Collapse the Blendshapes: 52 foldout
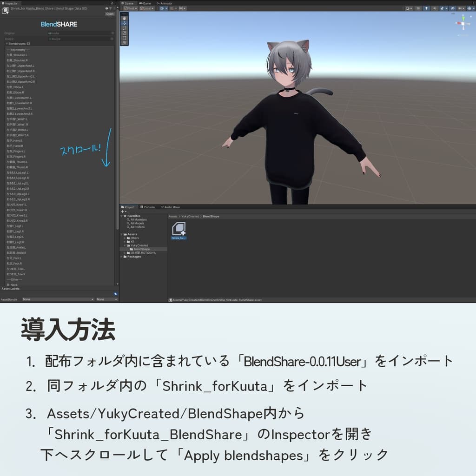 coord(7,44)
